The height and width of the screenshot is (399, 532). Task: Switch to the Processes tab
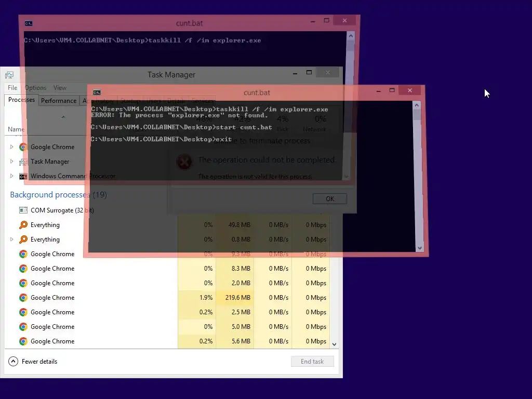21,100
